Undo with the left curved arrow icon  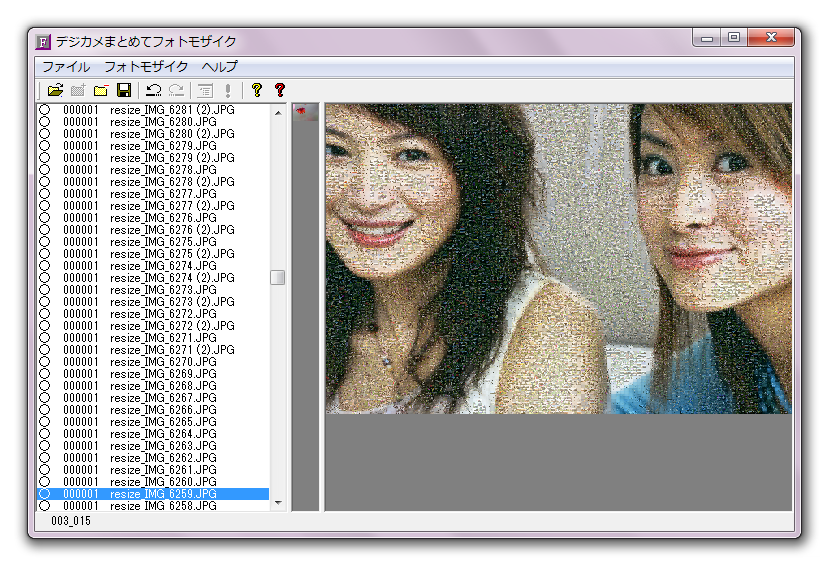tap(154, 90)
